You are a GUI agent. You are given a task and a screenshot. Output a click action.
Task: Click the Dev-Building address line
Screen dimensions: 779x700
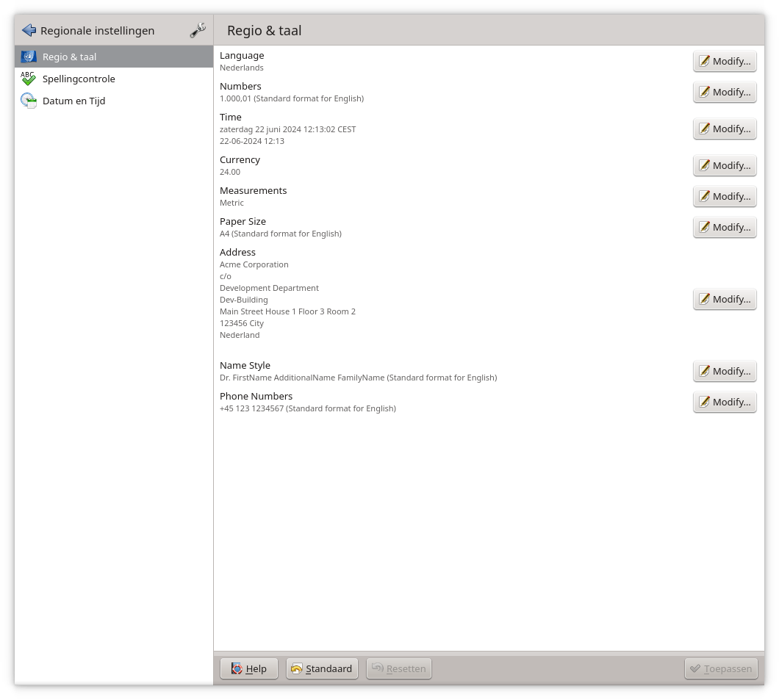(x=244, y=300)
